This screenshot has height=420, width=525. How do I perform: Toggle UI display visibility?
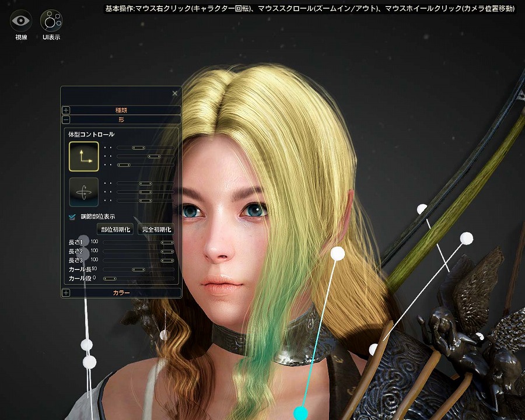point(51,19)
